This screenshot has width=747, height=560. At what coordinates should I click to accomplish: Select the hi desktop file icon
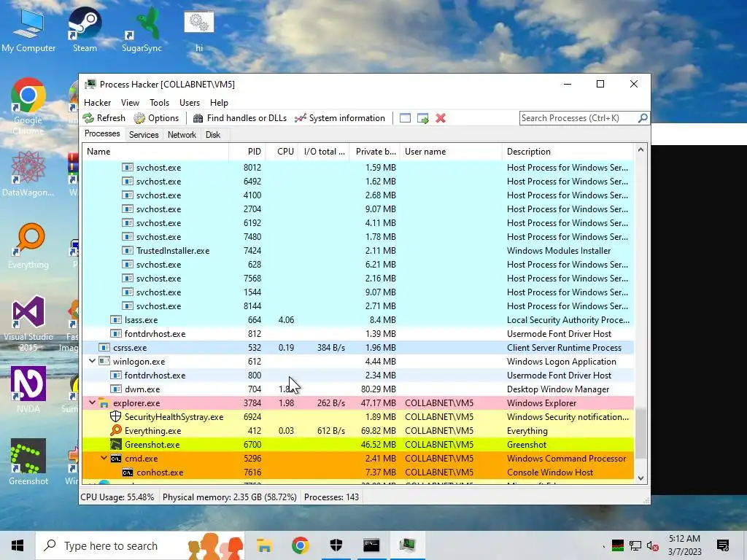(x=199, y=31)
